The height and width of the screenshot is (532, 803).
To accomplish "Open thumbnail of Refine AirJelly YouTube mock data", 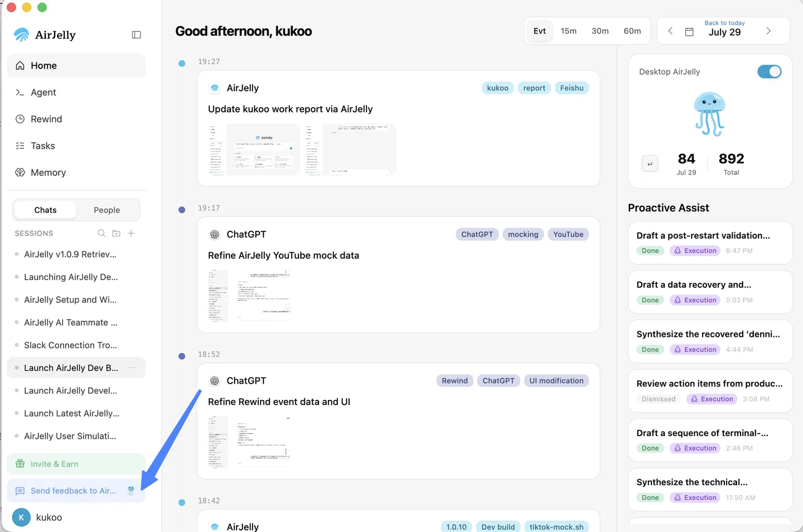I will 250,295.
